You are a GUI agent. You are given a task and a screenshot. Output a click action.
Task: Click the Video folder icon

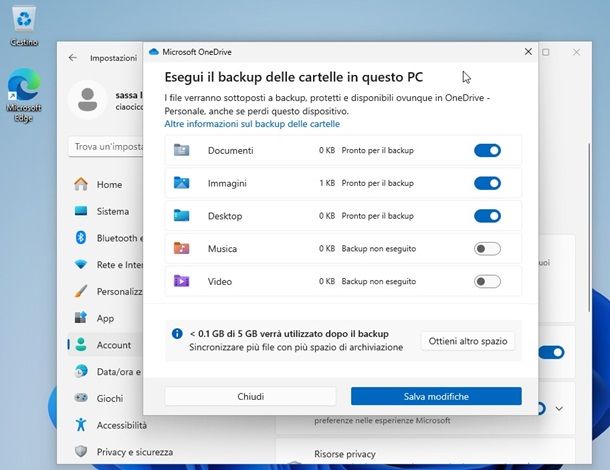point(181,281)
